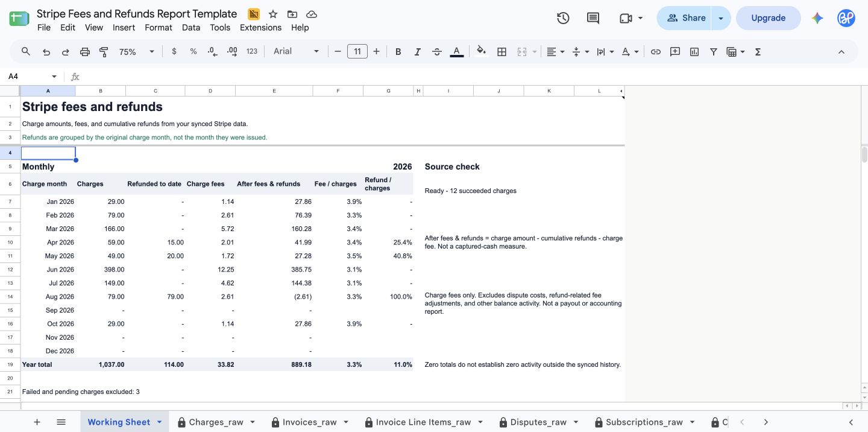
Task: Switch to the Charges_raw tab
Action: pos(216,422)
